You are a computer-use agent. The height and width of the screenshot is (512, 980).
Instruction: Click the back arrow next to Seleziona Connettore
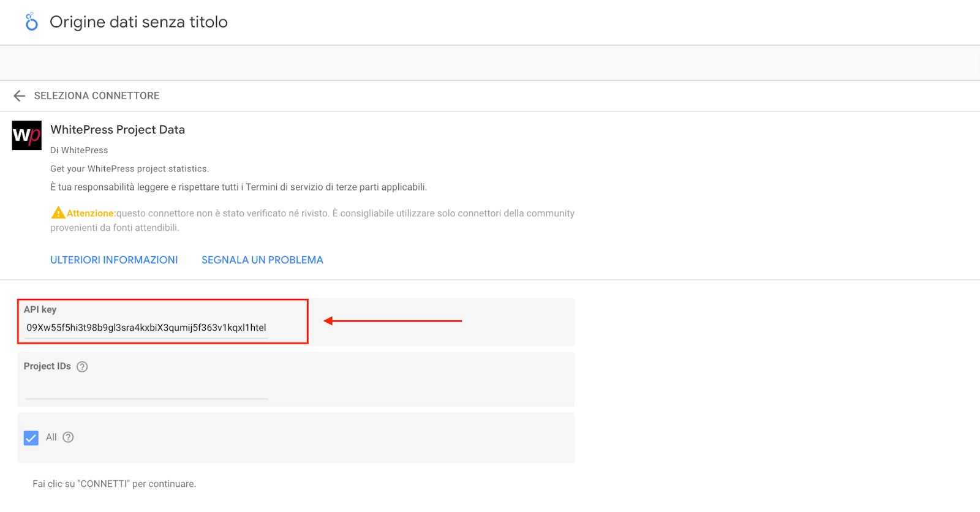click(x=20, y=96)
